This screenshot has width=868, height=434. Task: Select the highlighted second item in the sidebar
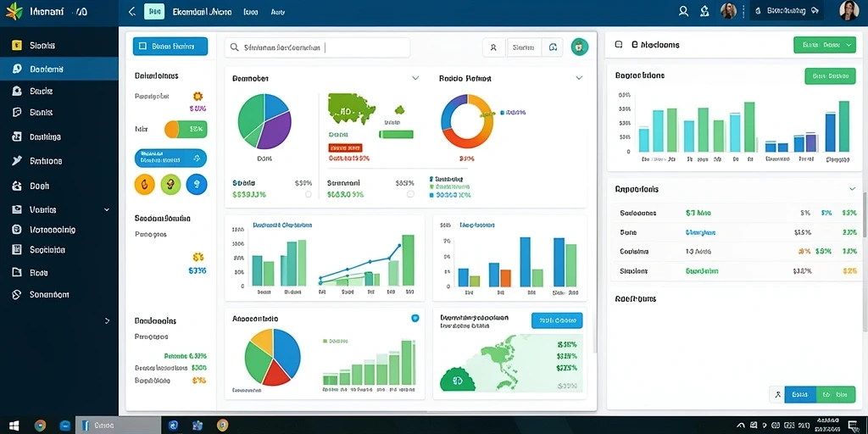coord(59,70)
